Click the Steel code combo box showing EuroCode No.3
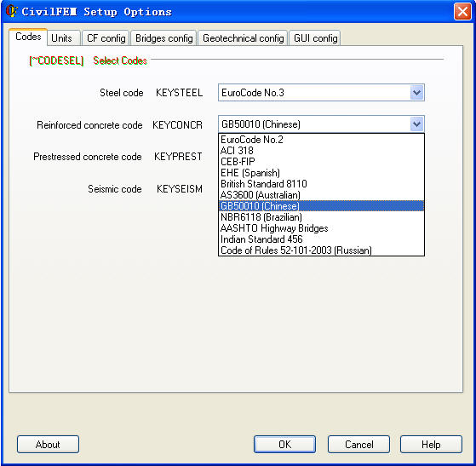This screenshot has height=466, width=476. click(x=321, y=93)
